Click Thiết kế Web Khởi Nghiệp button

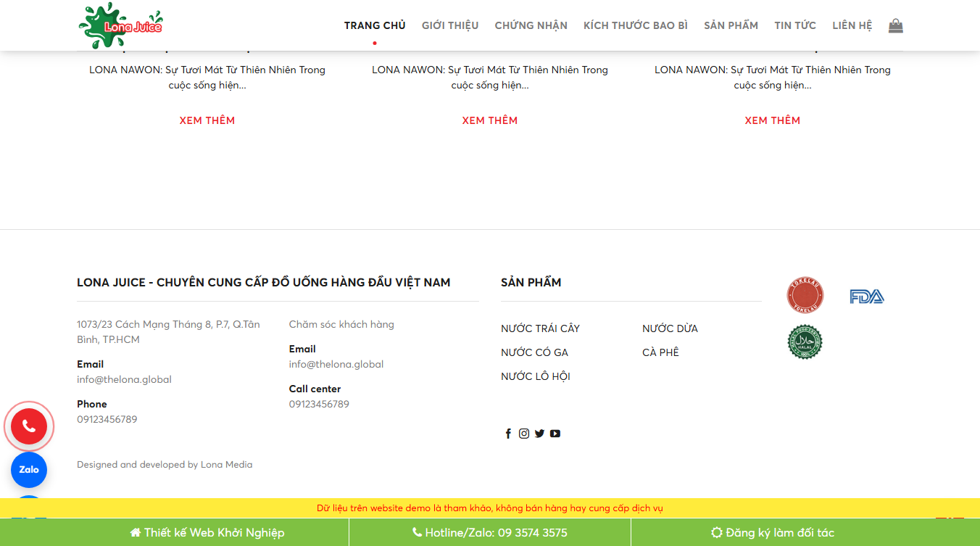pos(207,532)
